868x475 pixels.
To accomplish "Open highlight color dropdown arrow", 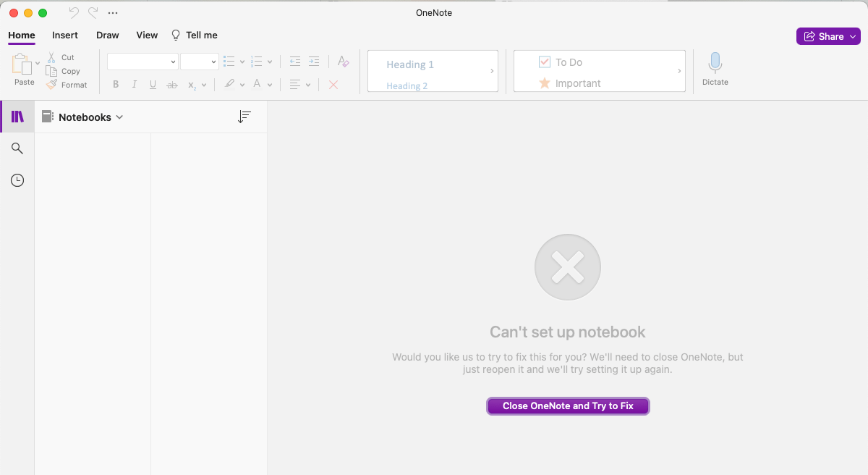I will tap(242, 85).
